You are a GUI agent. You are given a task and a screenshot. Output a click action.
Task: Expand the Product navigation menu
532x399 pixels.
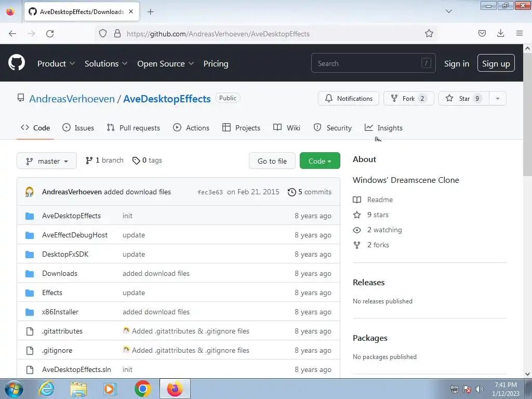[x=56, y=64]
